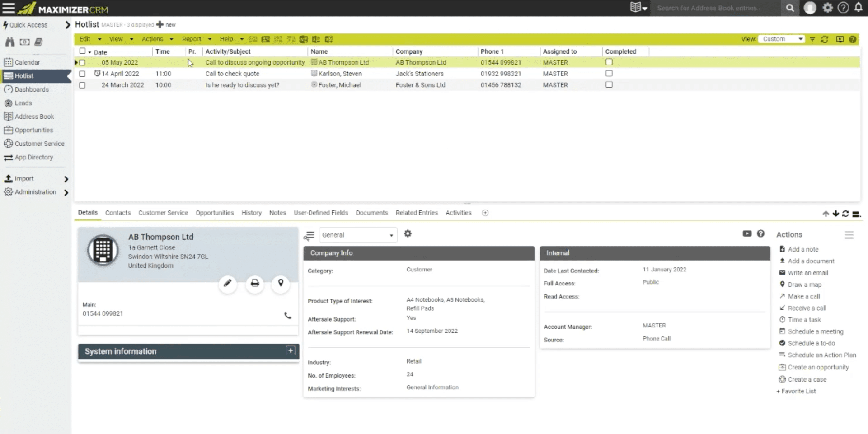Screen dimensions: 868x434
Task: Click the filter icon beside the View dropdown
Action: 812,39
